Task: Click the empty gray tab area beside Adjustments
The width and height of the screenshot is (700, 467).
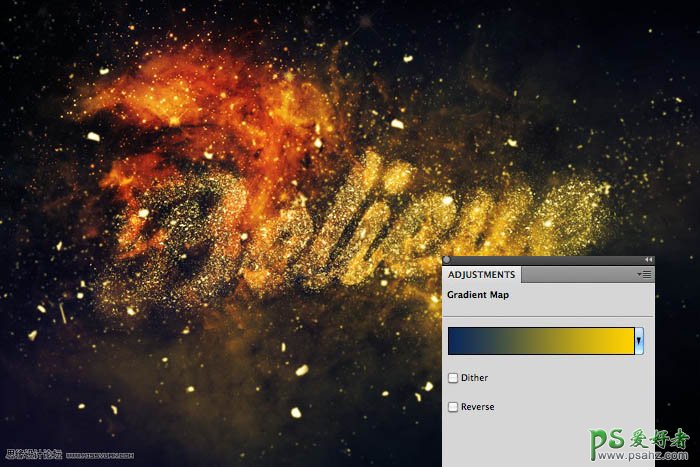Action: pyautogui.click(x=578, y=274)
